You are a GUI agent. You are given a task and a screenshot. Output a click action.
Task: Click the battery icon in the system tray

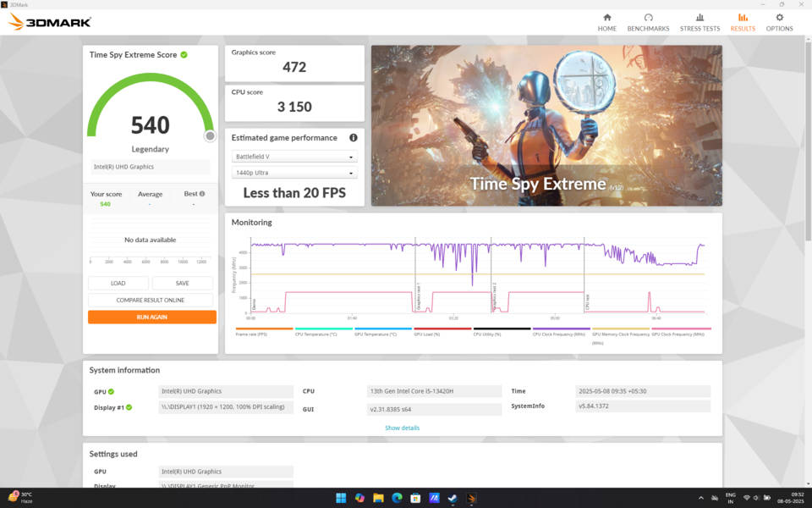click(x=767, y=498)
